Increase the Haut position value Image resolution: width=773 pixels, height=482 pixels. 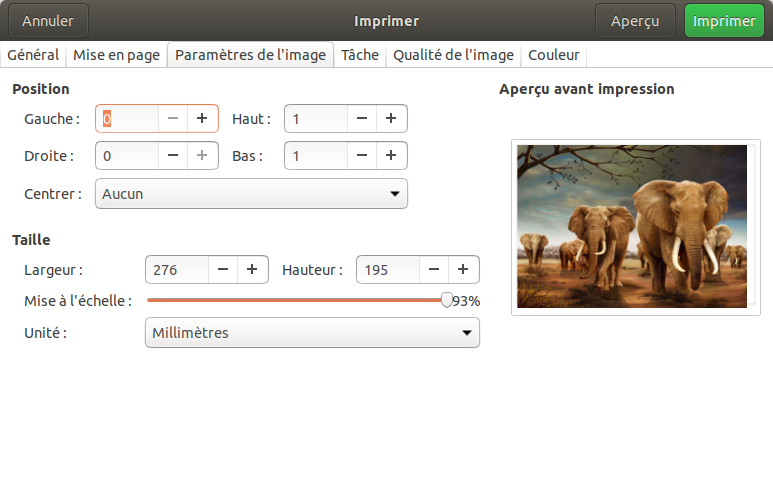[391, 119]
